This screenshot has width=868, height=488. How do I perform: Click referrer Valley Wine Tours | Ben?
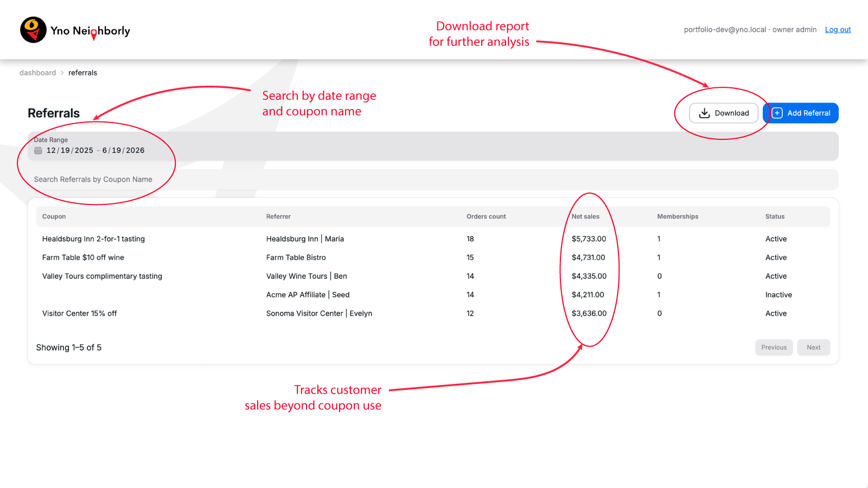[x=307, y=276]
